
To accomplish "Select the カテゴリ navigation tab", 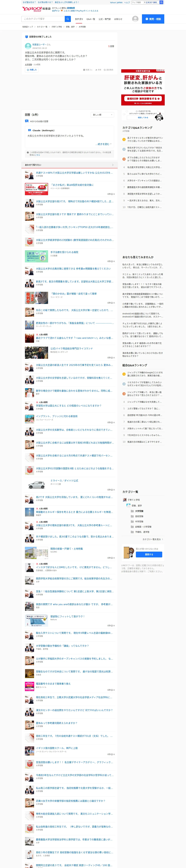I will (79, 19).
